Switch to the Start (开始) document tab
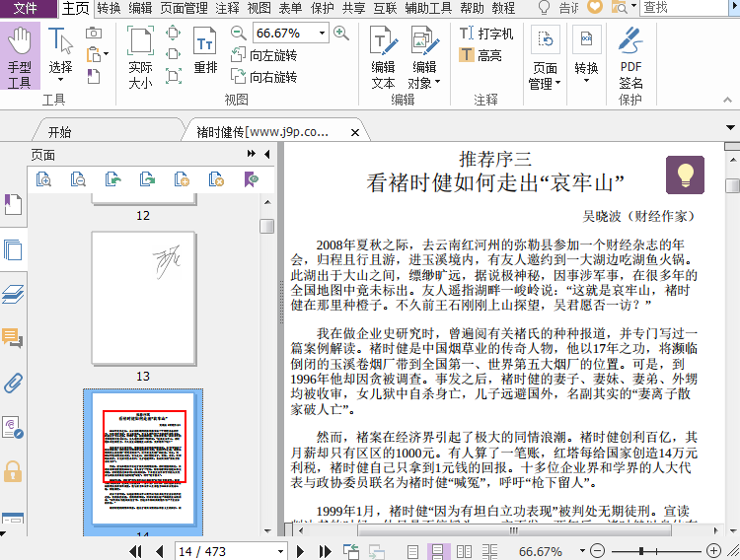 point(60,132)
